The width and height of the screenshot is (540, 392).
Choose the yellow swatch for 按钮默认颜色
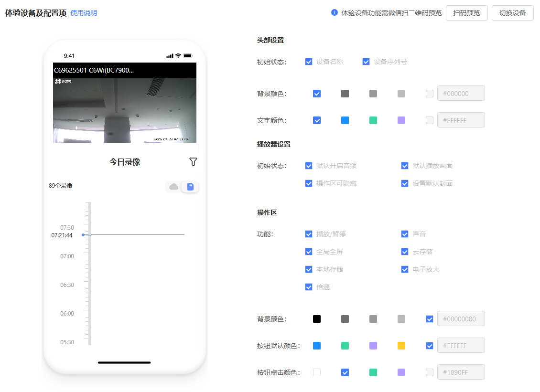(401, 346)
